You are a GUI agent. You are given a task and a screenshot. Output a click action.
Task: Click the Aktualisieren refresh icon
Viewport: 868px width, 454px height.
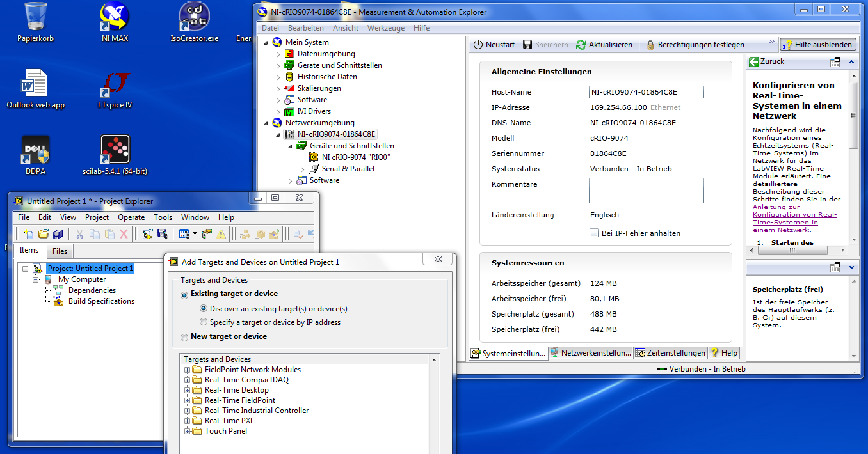(x=581, y=45)
